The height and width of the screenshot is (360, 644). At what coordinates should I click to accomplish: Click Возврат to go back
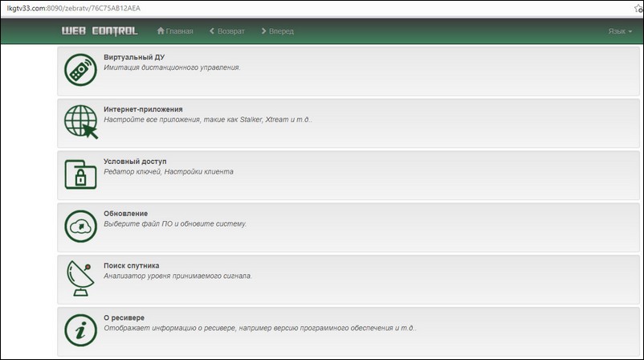[226, 31]
